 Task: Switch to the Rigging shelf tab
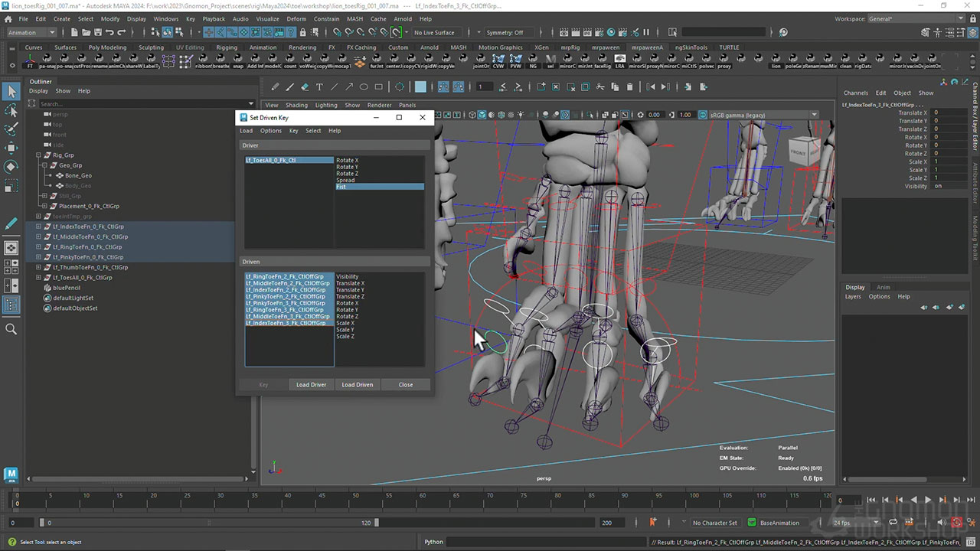227,47
